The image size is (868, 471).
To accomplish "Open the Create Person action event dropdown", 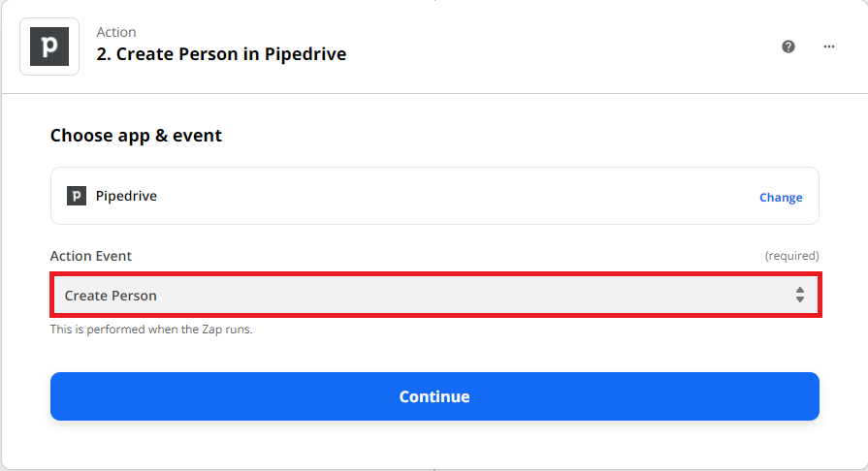I will [435, 295].
